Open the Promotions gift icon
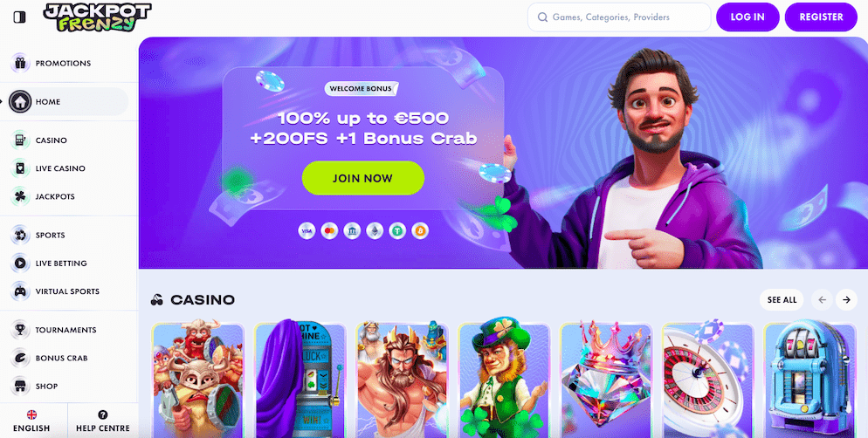868x438 pixels. 20,63
